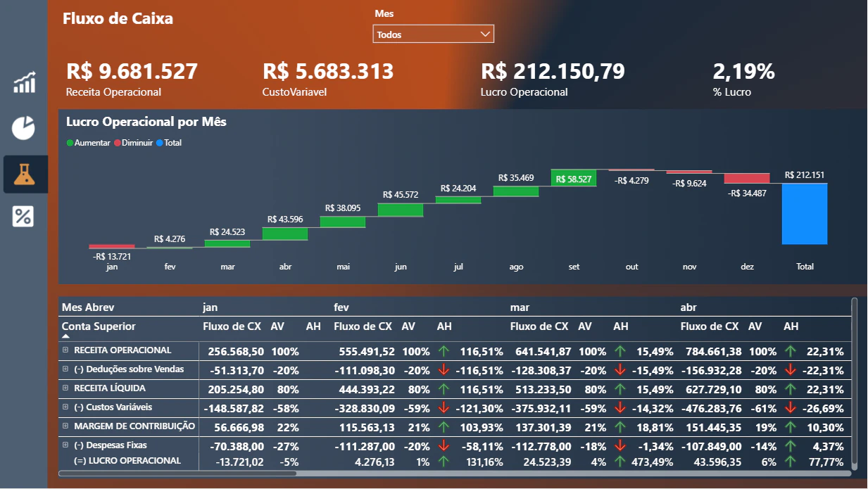
Task: Click the R$ 5.683.313 CustoVariavel card
Action: pos(328,80)
